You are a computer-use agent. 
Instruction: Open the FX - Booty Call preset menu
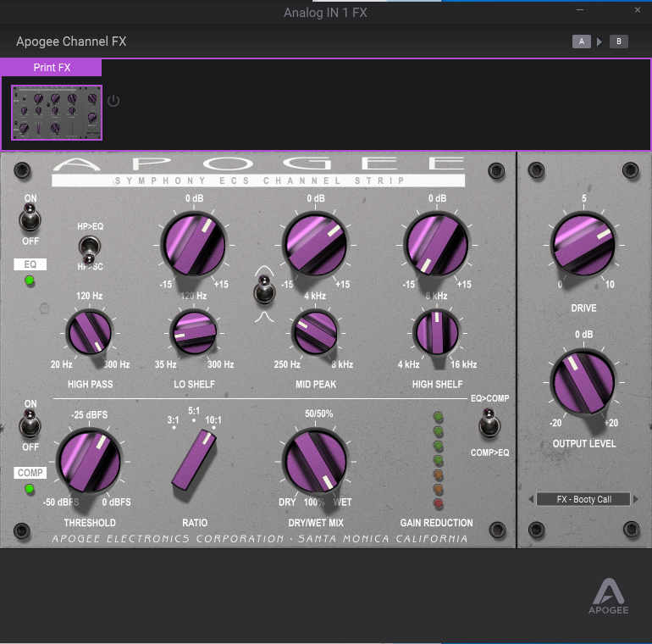[x=583, y=499]
